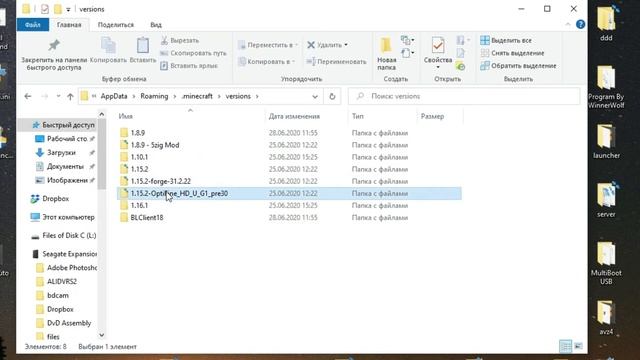Click the Cut scissors command
640x360 pixels.
pos(180,40)
